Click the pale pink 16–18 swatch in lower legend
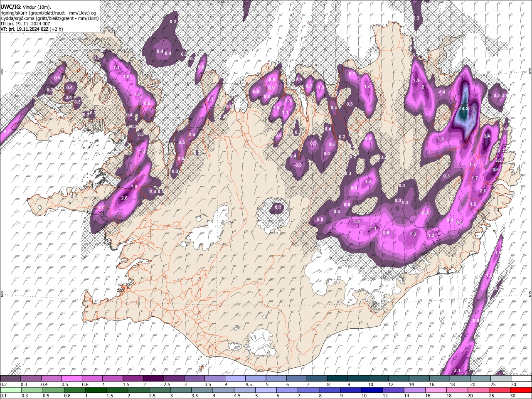 pyautogui.click(x=436, y=390)
